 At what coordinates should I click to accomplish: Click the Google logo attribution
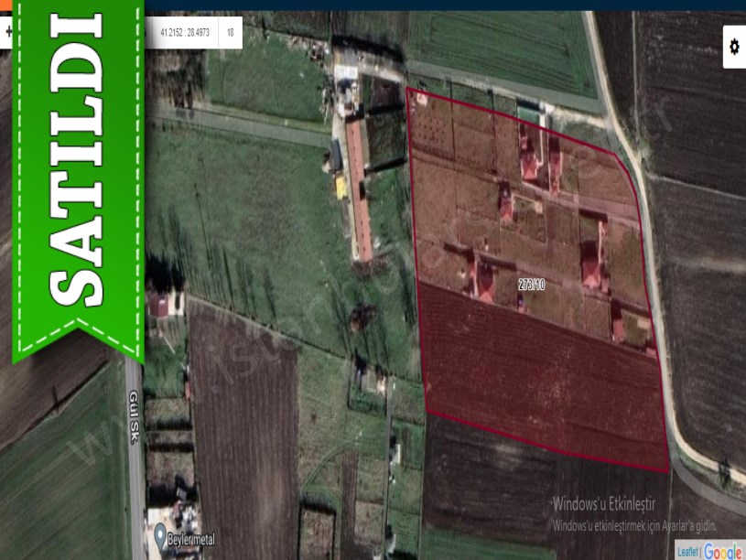click(x=723, y=551)
